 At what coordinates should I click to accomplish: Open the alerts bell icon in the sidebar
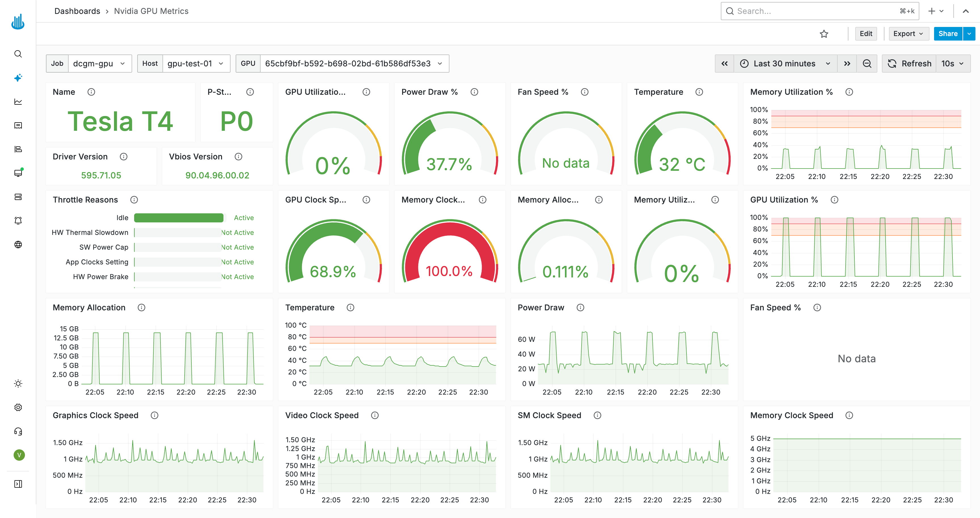[18, 221]
